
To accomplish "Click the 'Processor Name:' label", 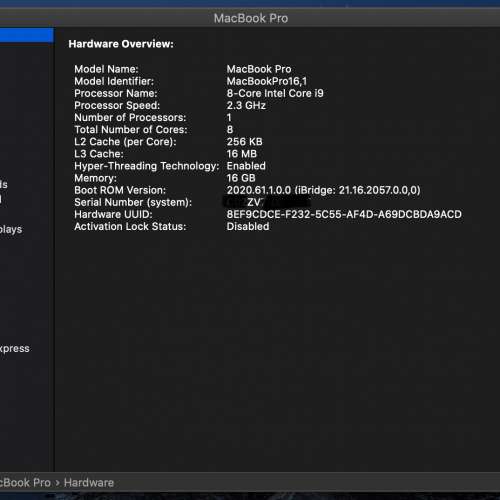I will coord(116,93).
